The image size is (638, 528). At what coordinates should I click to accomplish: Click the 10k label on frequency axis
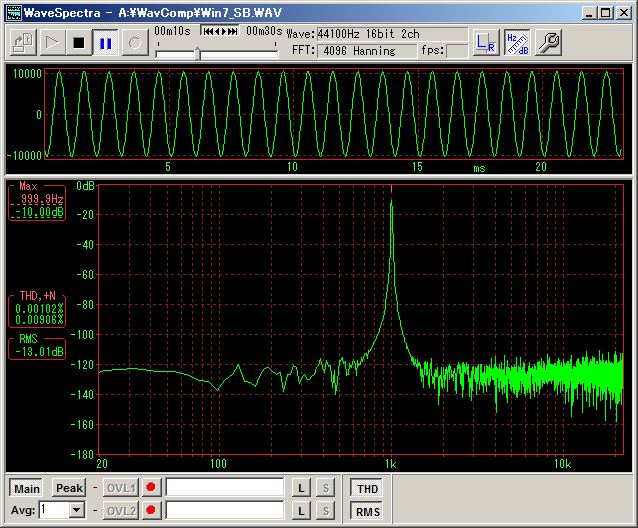(562, 464)
